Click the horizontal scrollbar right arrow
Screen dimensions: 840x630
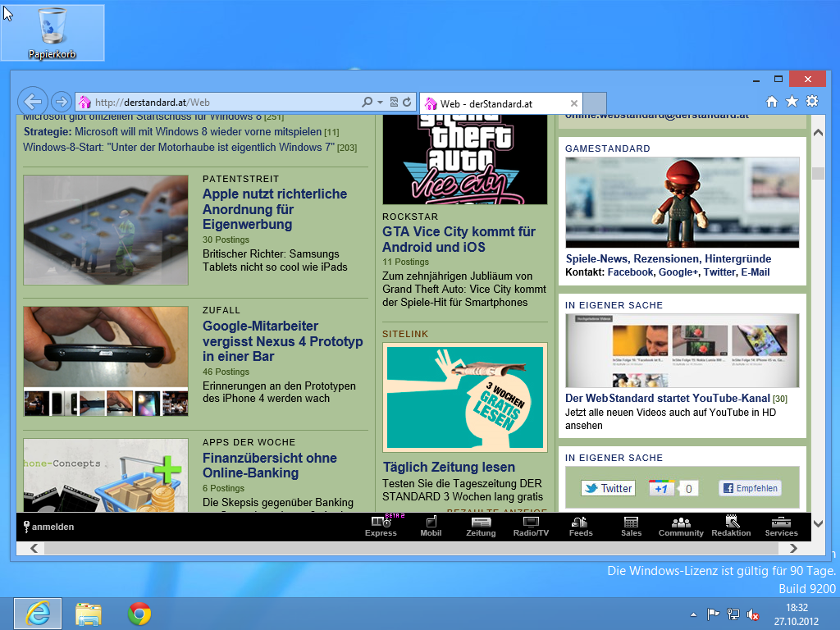point(793,548)
